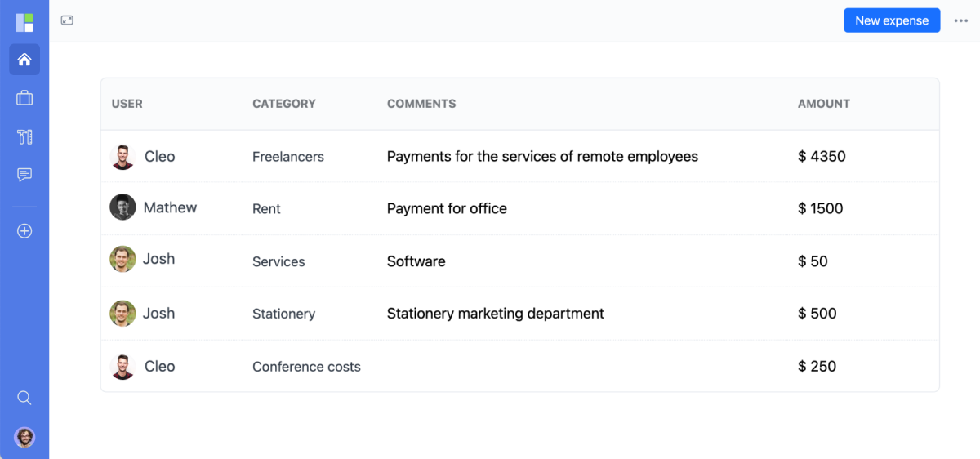The width and height of the screenshot is (980, 459).
Task: Click the New expense button
Action: tap(892, 20)
